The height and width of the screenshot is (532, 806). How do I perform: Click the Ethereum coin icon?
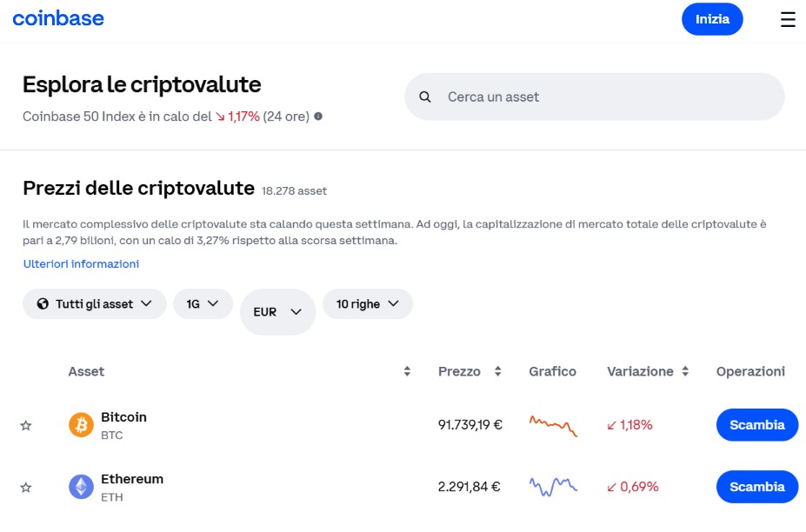point(81,487)
